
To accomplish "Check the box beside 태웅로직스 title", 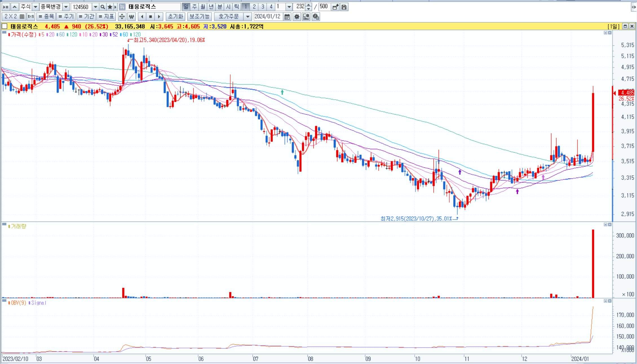I will click(x=5, y=26).
